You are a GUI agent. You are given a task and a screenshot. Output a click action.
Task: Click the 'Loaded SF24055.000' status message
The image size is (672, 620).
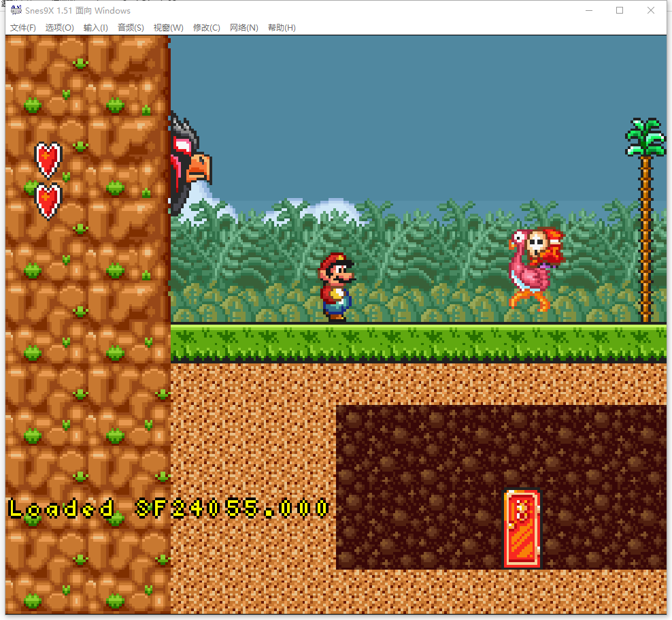(169, 509)
